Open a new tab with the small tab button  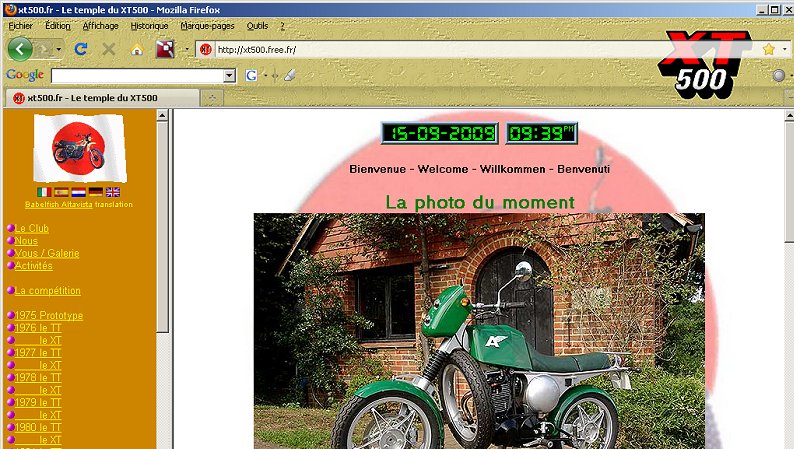coord(212,98)
